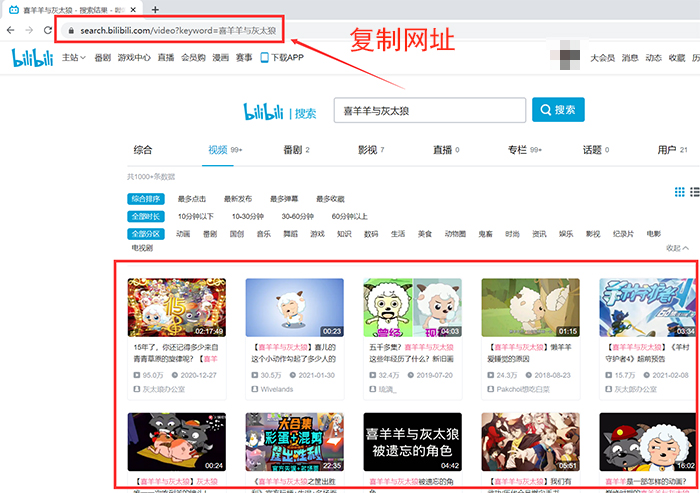Filter by 鬼畜 category
Screen dimensions: 700x493
pos(485,234)
